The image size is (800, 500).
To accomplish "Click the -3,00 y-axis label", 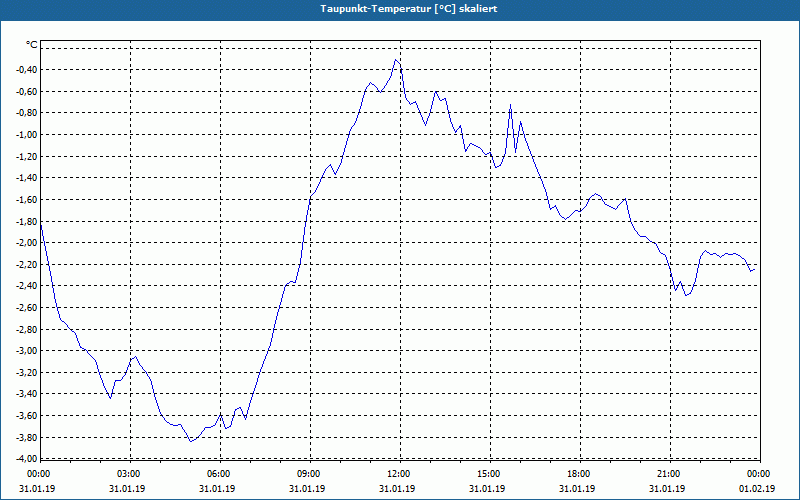I will pyautogui.click(x=28, y=351).
